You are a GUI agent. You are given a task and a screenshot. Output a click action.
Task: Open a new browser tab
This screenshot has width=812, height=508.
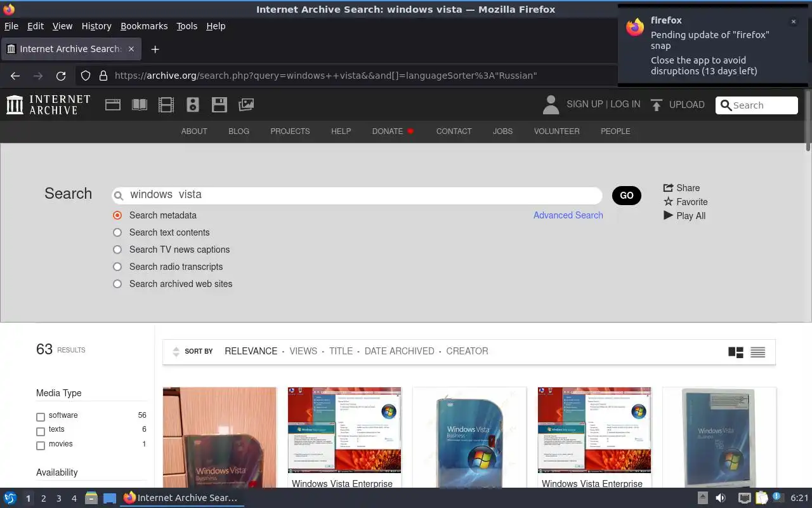pyautogui.click(x=155, y=49)
